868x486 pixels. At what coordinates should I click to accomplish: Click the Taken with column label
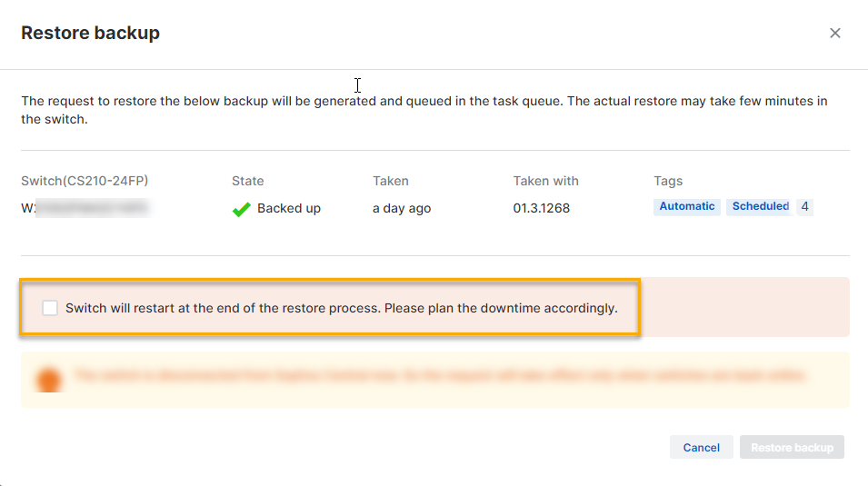tap(545, 181)
